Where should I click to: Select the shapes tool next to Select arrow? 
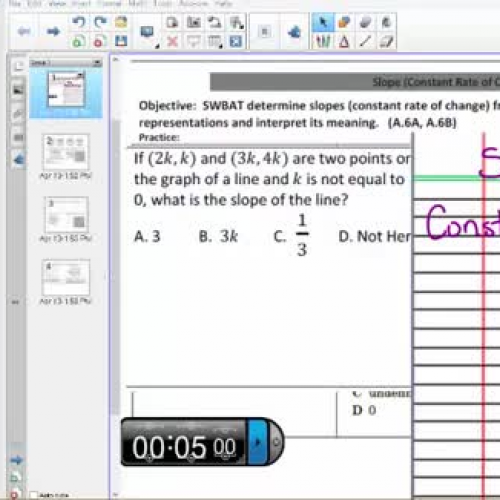pyautogui.click(x=344, y=22)
